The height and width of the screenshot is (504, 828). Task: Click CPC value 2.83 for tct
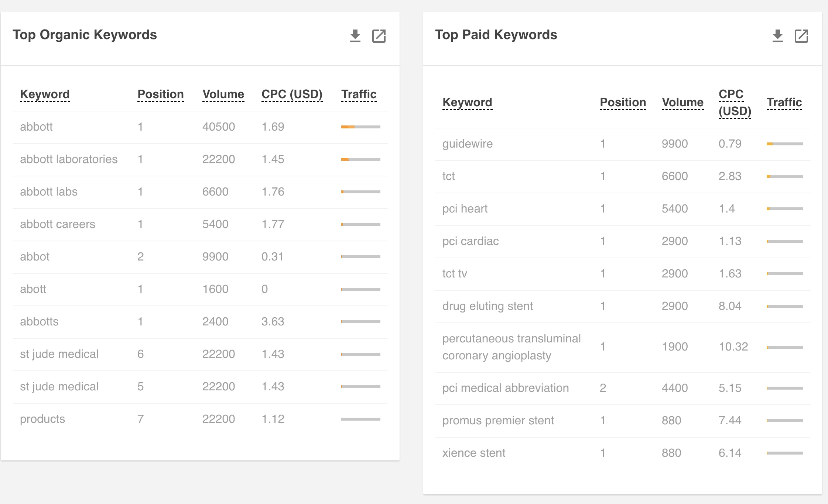(x=730, y=176)
